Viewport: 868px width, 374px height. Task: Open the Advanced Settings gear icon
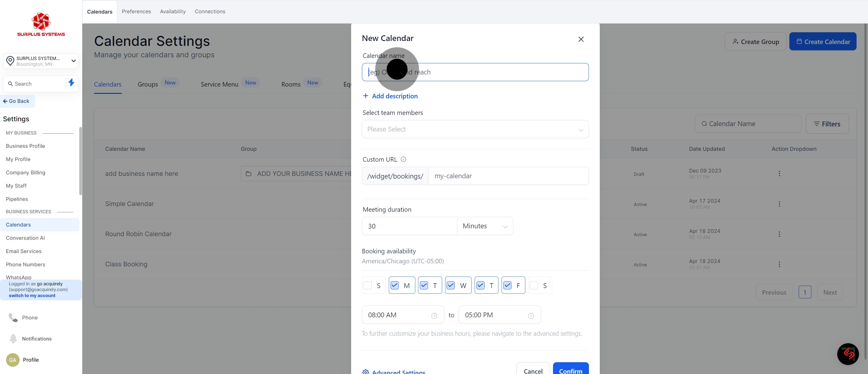(366, 372)
